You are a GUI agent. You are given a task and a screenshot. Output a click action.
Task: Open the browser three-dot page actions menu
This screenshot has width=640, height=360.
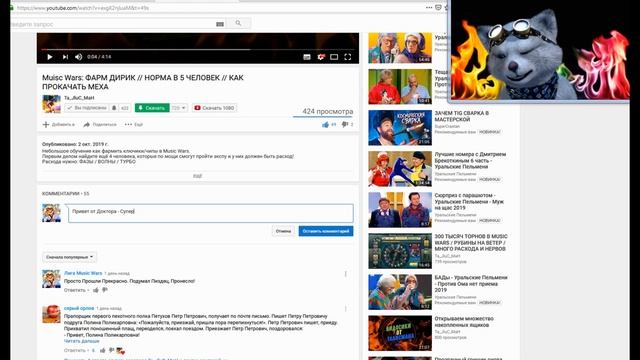point(429,8)
